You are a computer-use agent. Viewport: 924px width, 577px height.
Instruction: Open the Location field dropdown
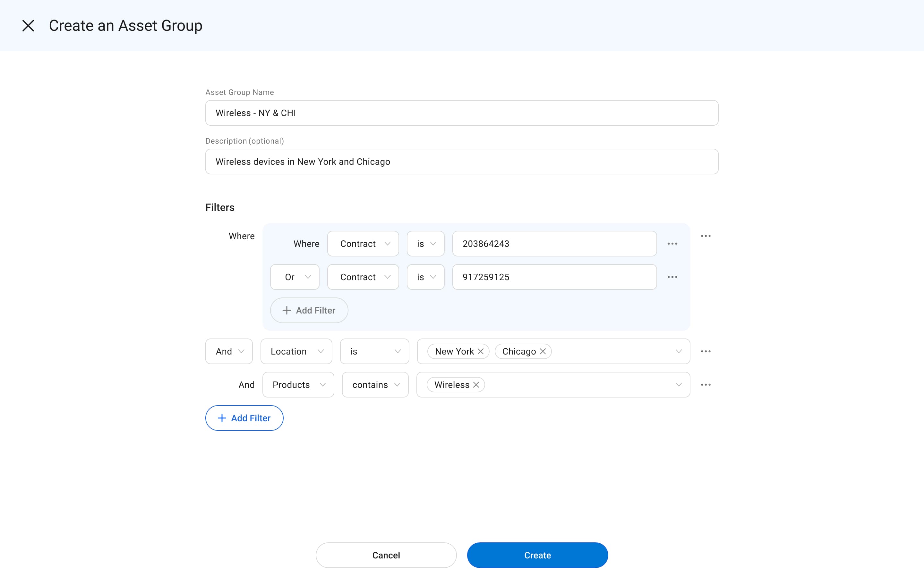coord(296,351)
